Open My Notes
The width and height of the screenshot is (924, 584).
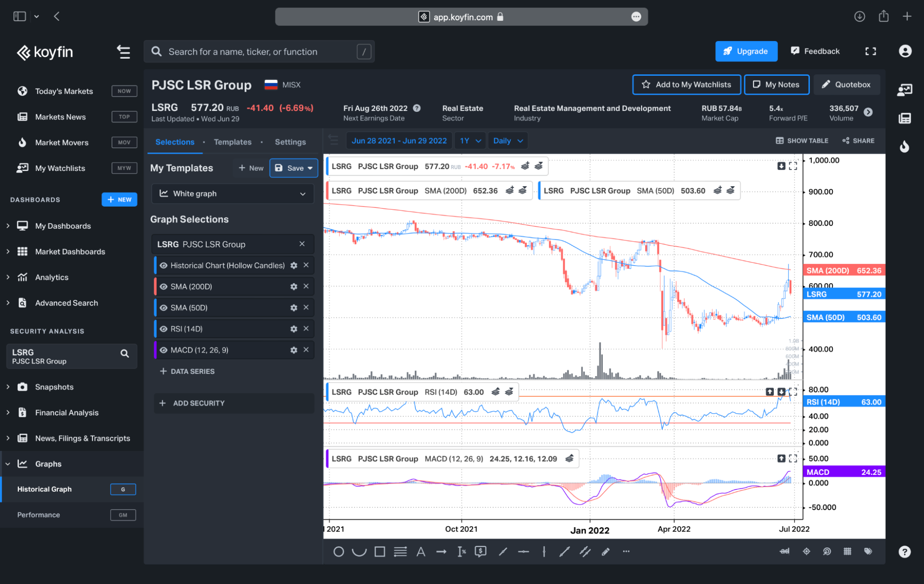pos(777,85)
